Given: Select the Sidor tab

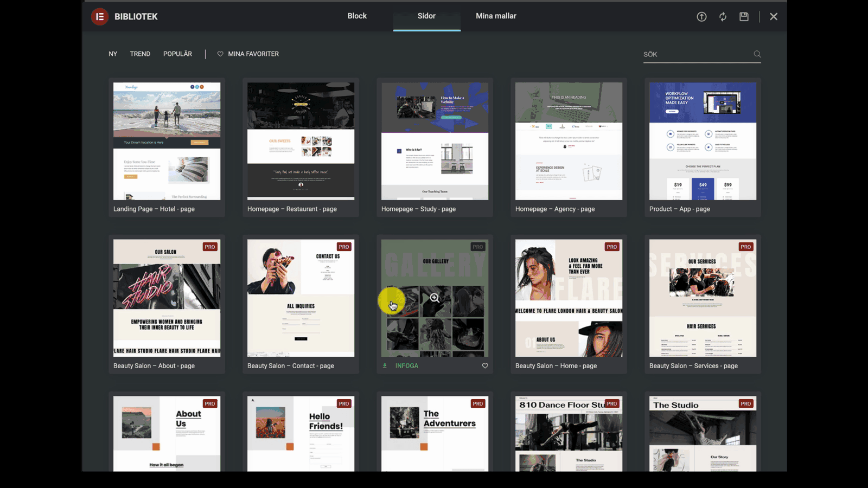Looking at the screenshot, I should 426,16.
